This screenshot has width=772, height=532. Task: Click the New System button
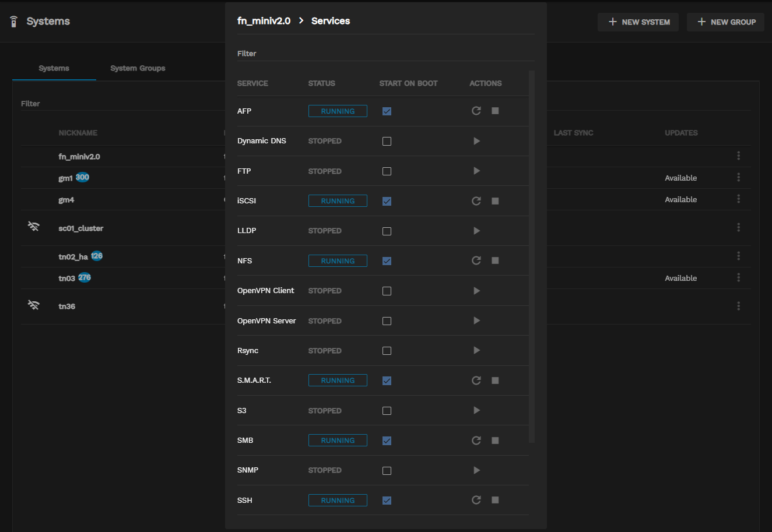coord(638,22)
